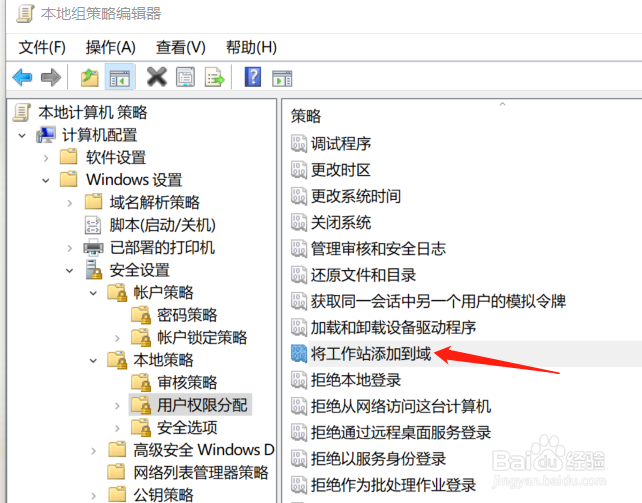Click the Export list toolbar icon
The height and width of the screenshot is (503, 642).
pyautogui.click(x=215, y=77)
